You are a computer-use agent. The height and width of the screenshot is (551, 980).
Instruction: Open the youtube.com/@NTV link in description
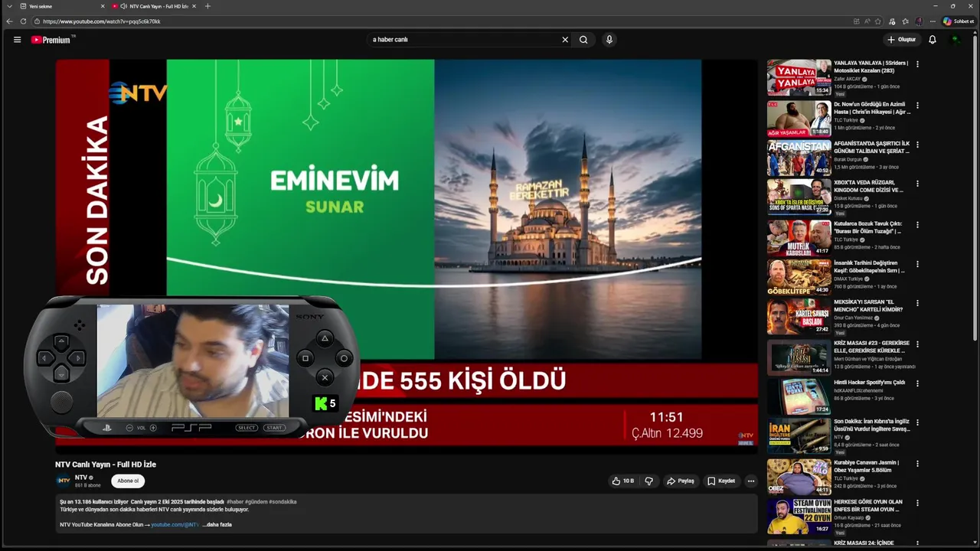(175, 525)
